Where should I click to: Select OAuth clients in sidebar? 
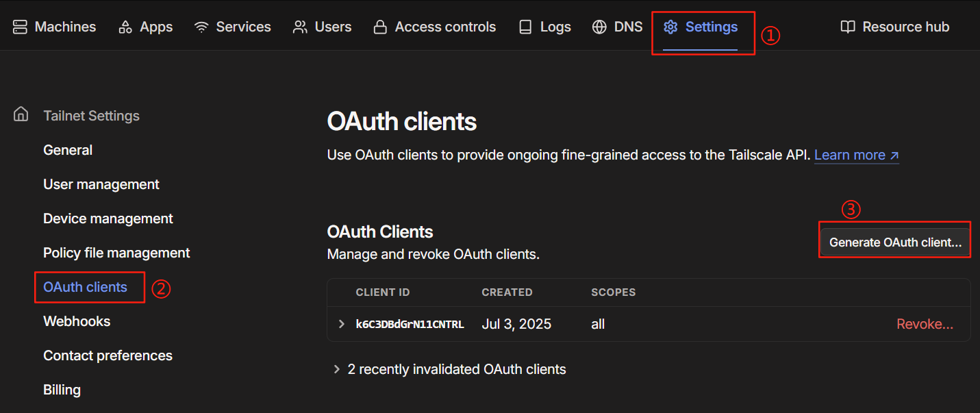tap(85, 287)
